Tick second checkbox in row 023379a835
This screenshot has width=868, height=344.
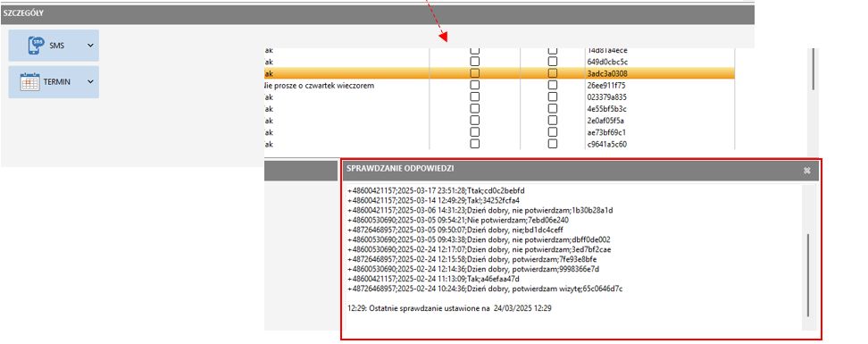553,96
